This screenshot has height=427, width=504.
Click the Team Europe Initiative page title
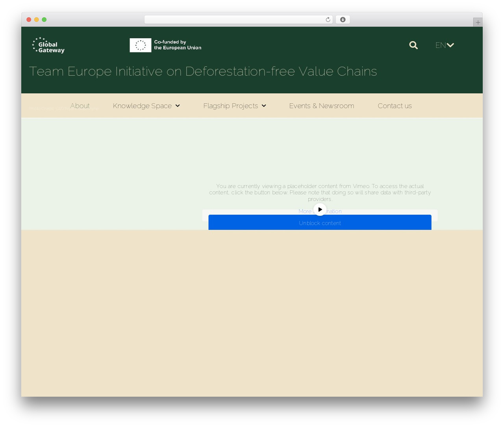(x=203, y=71)
